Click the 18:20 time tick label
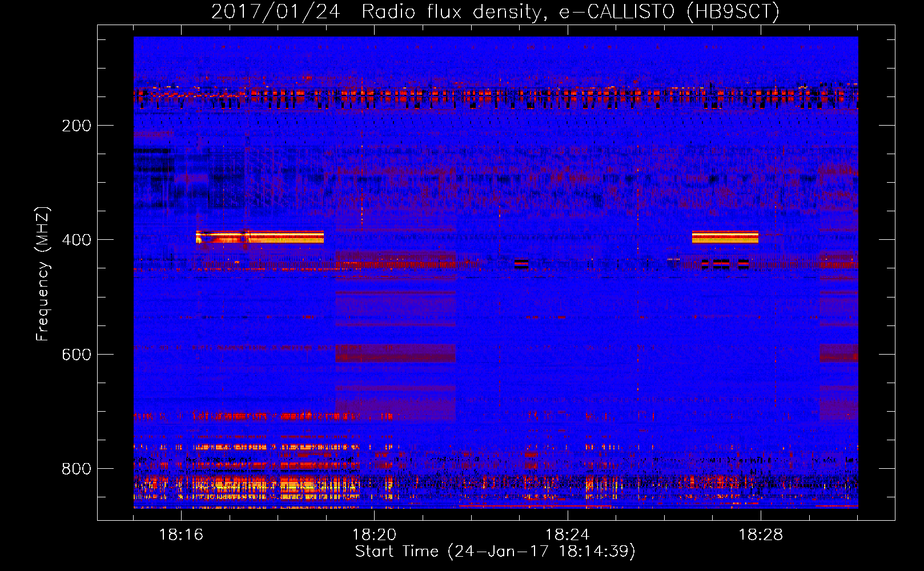 (374, 535)
